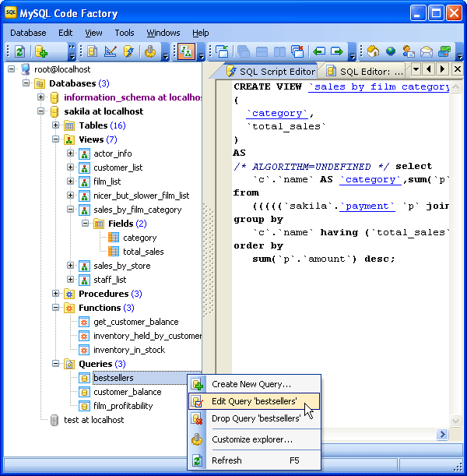Collapse the Databases node
Viewport: 467px width, 476px height.
tap(26, 83)
